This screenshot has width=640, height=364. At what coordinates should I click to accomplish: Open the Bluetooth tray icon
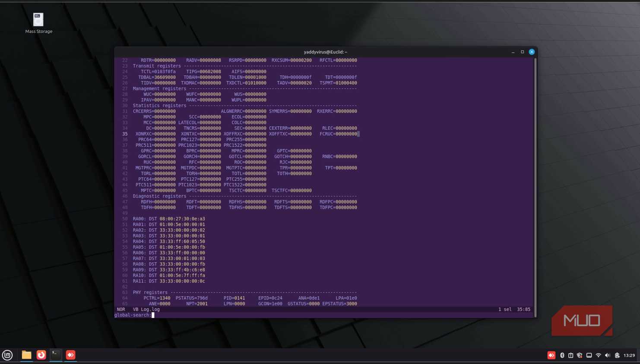562,355
